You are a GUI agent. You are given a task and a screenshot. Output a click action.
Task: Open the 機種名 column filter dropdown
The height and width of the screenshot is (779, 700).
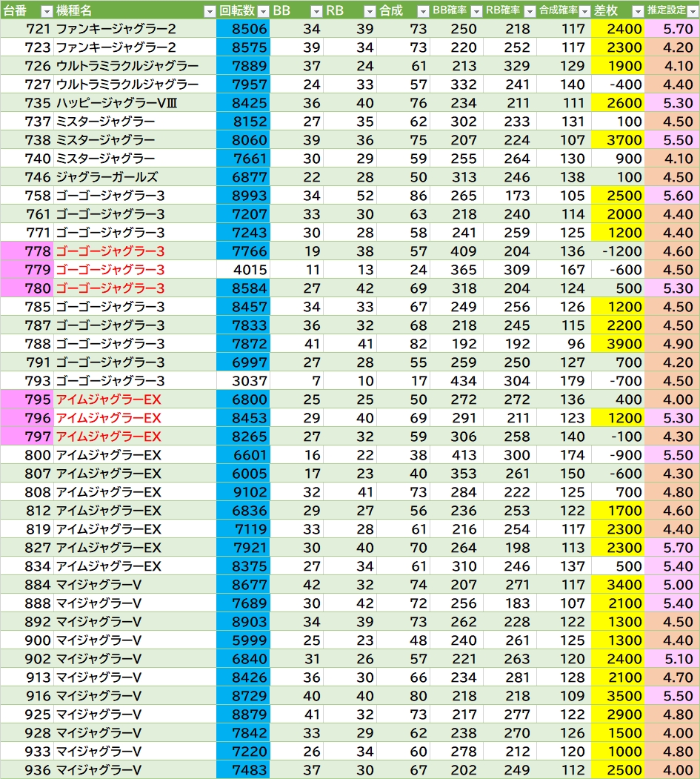(210, 11)
